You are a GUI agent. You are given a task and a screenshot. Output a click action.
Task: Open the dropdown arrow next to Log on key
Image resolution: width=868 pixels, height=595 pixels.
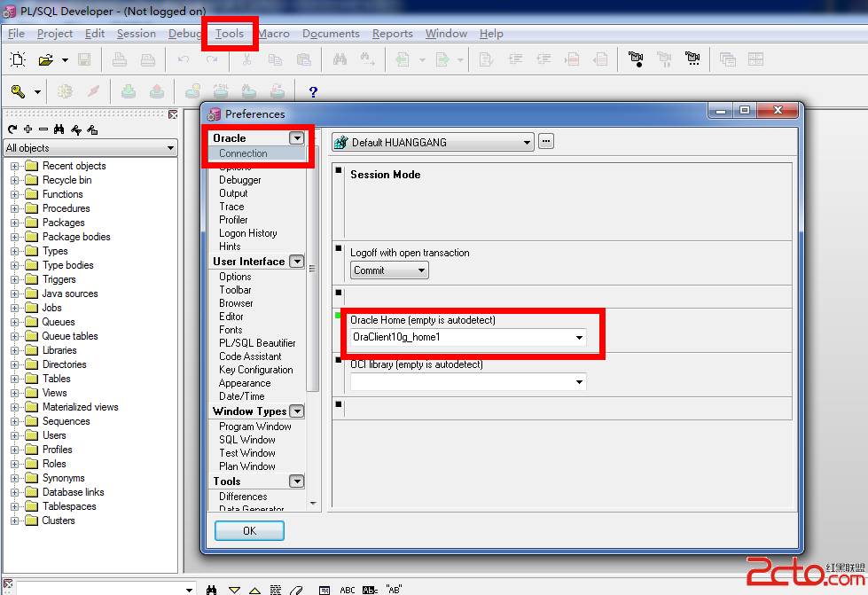tap(37, 92)
